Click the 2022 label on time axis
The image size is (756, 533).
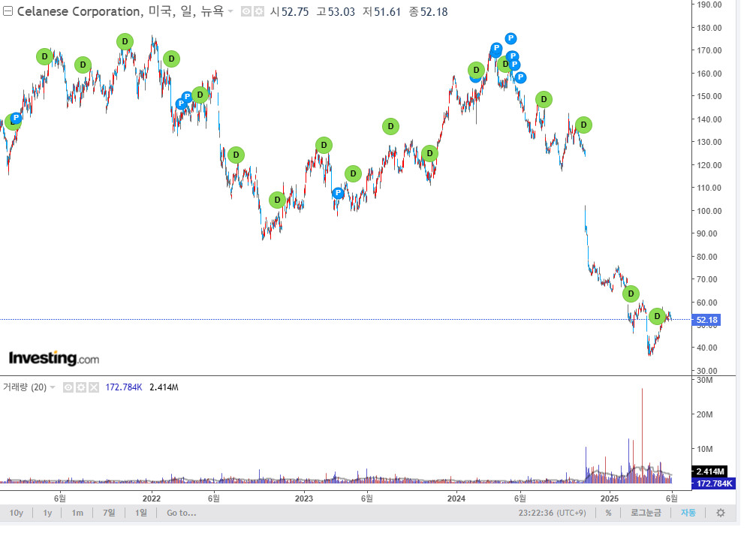152,498
